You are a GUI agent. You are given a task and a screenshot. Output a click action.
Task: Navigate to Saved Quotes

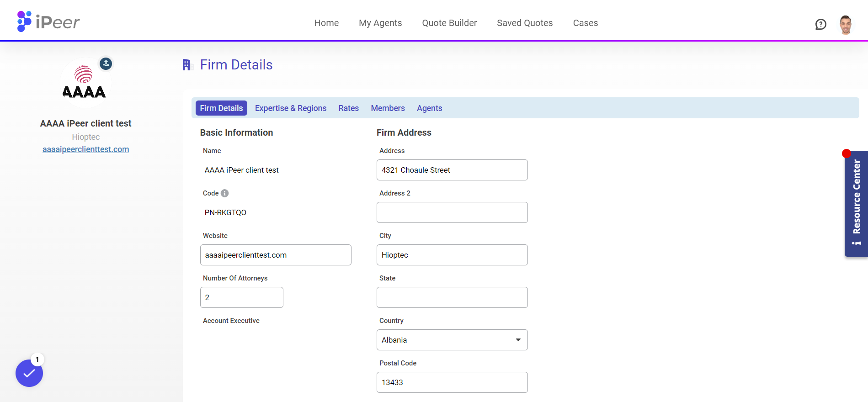click(x=525, y=23)
